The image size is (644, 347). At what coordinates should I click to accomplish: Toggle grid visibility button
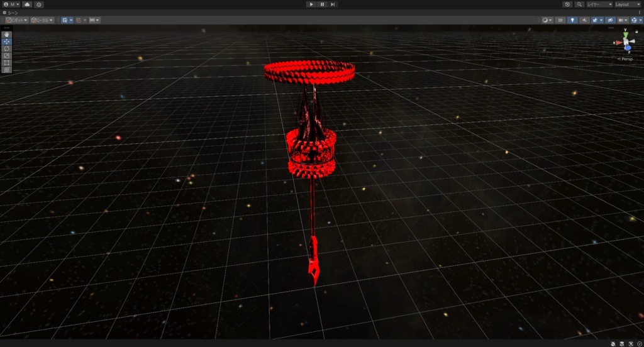click(65, 20)
